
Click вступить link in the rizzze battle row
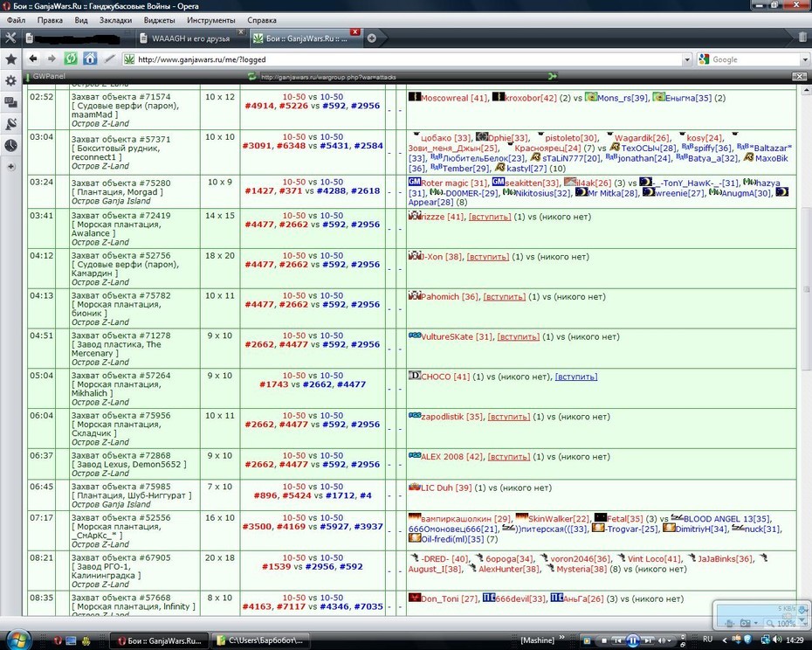tap(490, 217)
